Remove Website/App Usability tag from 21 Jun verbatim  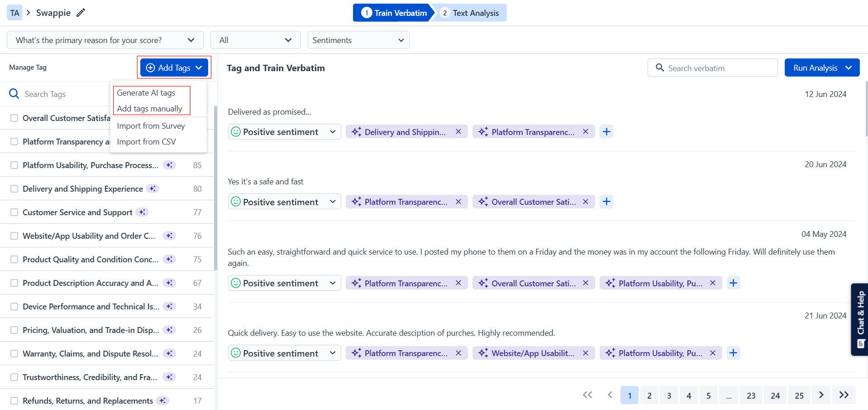(586, 353)
